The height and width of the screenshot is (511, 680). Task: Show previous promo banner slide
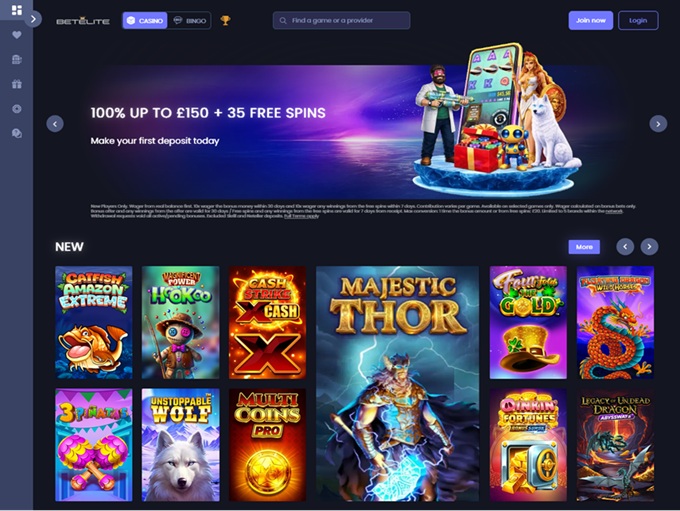55,124
